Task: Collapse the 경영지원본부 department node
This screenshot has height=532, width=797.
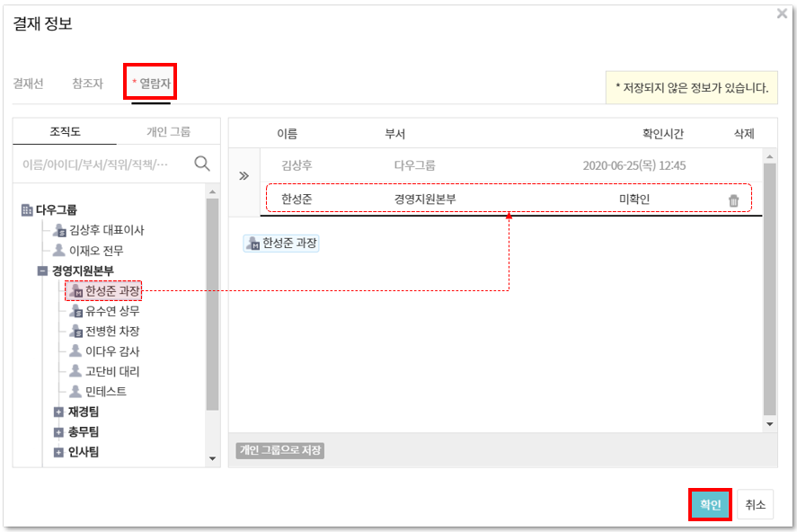Action: 42,270
